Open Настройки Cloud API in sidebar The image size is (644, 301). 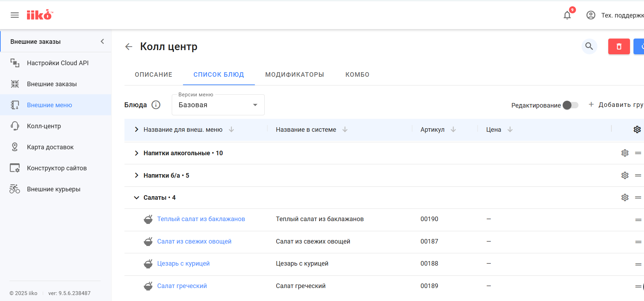[x=58, y=63]
